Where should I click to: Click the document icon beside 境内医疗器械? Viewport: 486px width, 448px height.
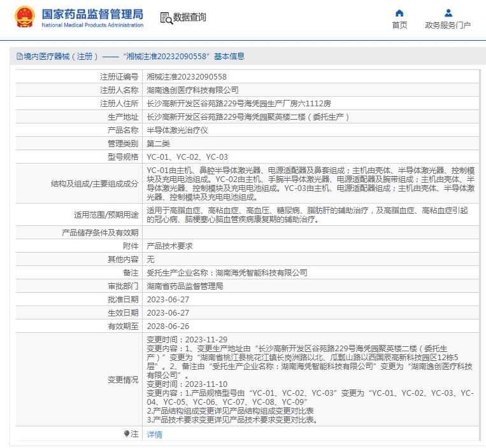[20, 57]
